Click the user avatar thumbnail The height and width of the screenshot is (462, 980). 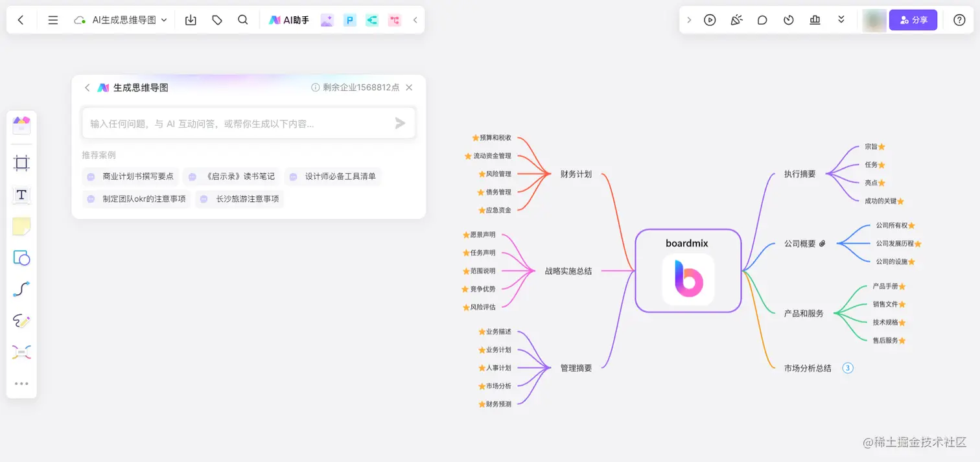click(874, 20)
